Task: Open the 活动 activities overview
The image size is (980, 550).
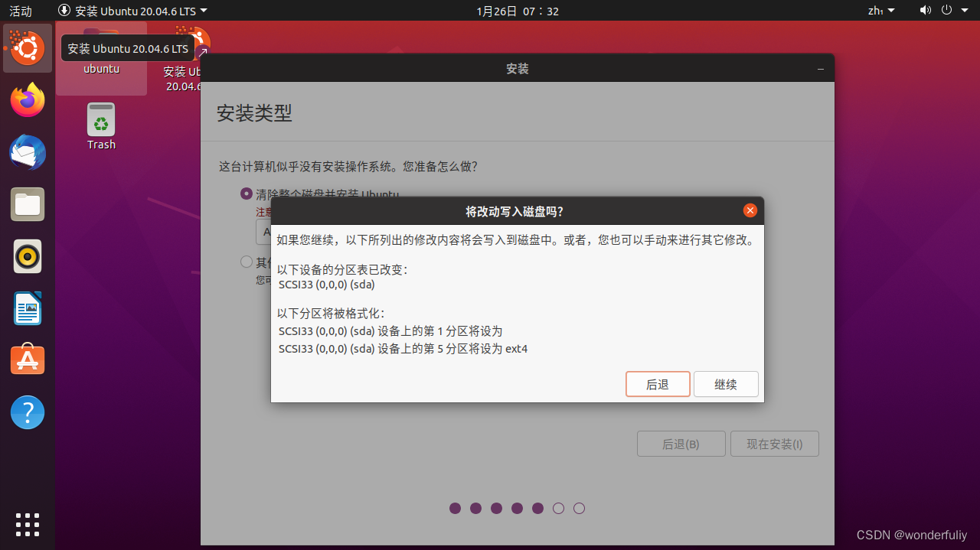Action: coord(21,11)
